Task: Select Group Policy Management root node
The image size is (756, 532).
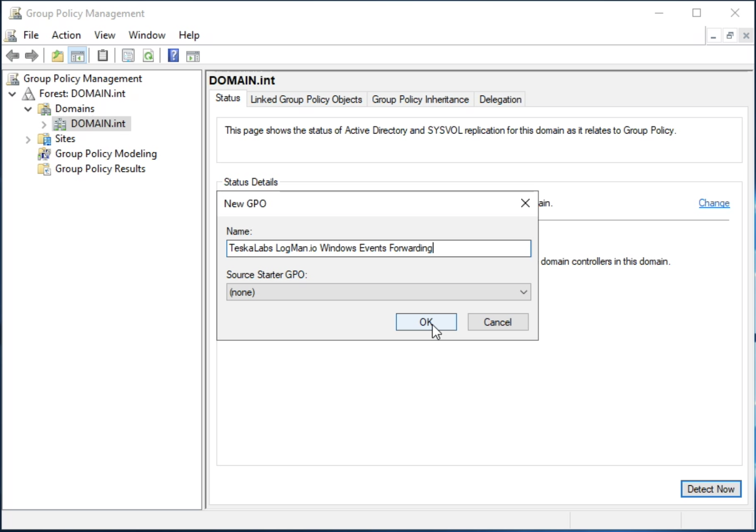Action: point(83,79)
